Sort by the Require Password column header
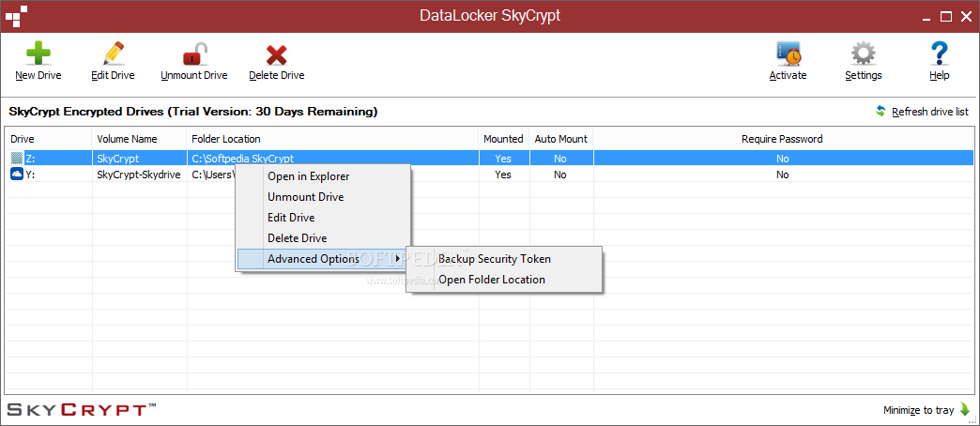 coord(782,139)
